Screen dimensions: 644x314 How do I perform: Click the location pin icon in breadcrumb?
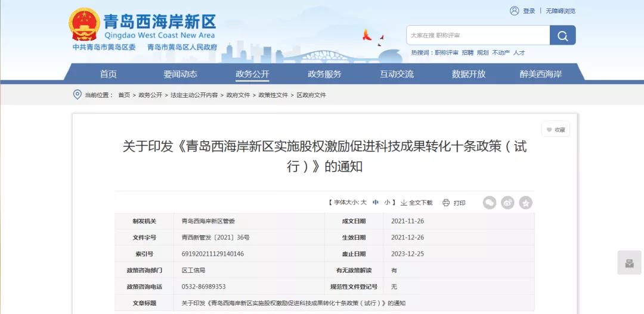point(77,95)
